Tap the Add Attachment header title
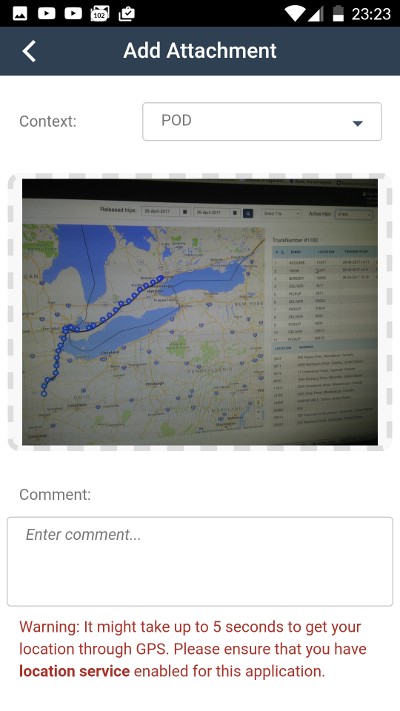Screen dimensions: 400x711 pyautogui.click(x=200, y=51)
